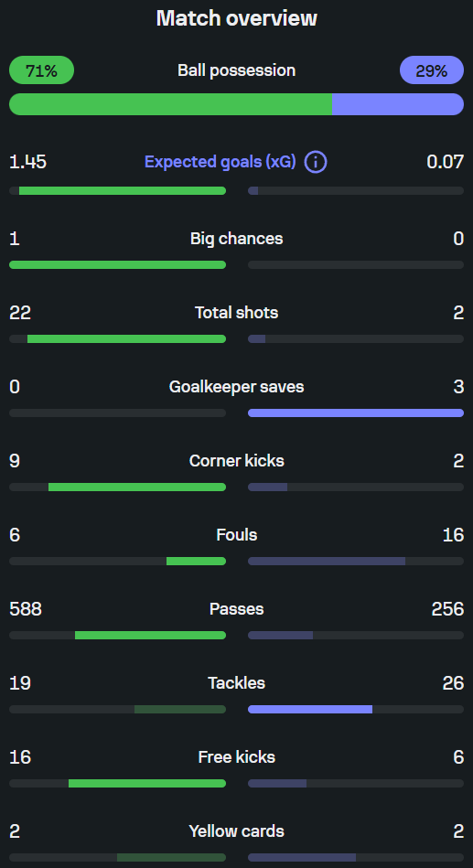Click the 71% possession badge

(x=41, y=70)
